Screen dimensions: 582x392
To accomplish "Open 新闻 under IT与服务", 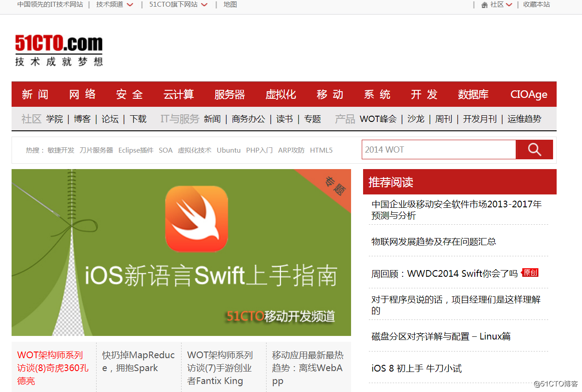I will point(212,119).
